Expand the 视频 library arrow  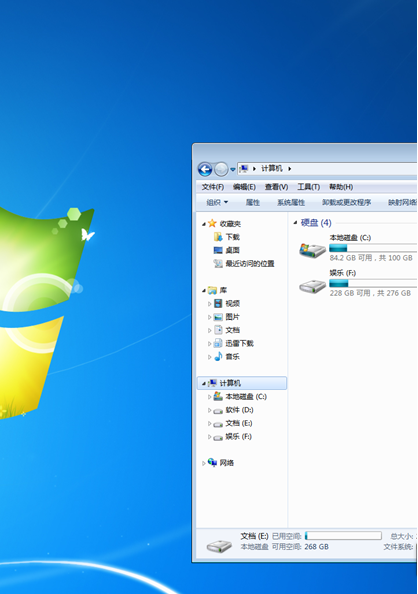(x=209, y=303)
